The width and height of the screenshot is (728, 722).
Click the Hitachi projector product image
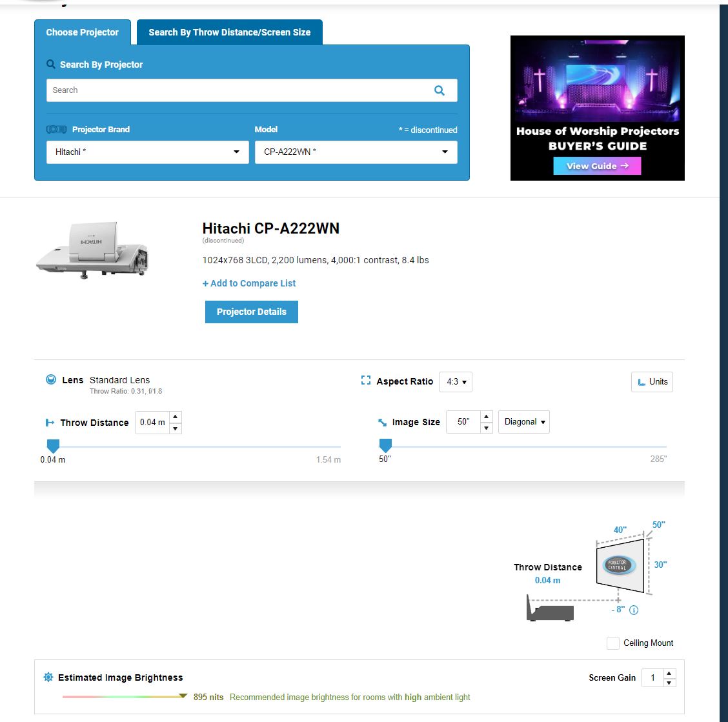92,251
